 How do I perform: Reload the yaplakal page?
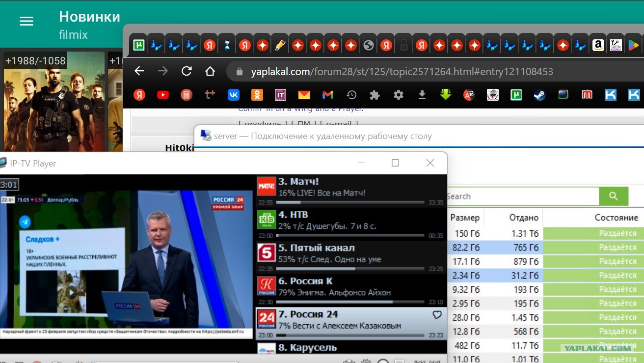point(187,71)
